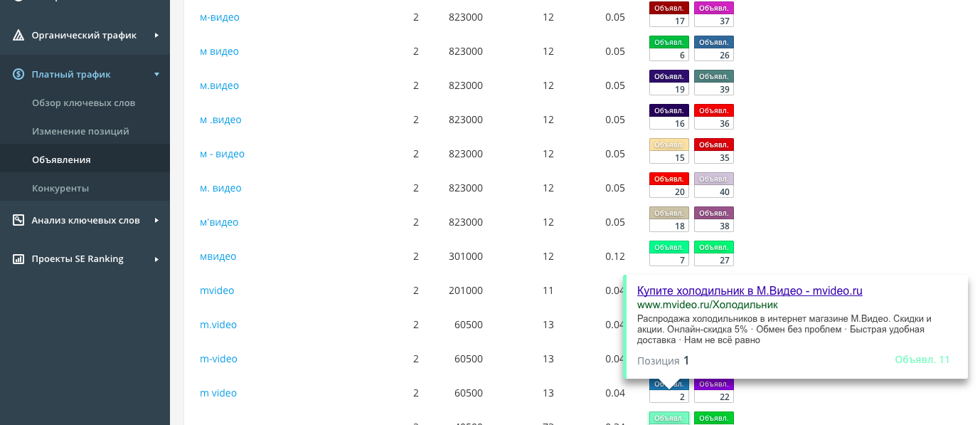Click value 0.12 in мвидео row
Screen dimensions: 980x425
[615, 256]
